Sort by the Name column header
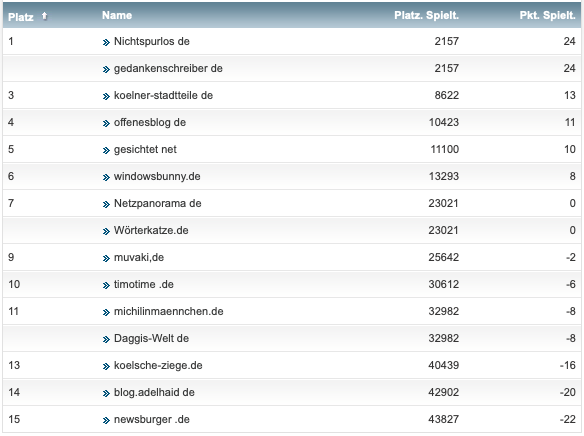The image size is (584, 436). [x=117, y=15]
